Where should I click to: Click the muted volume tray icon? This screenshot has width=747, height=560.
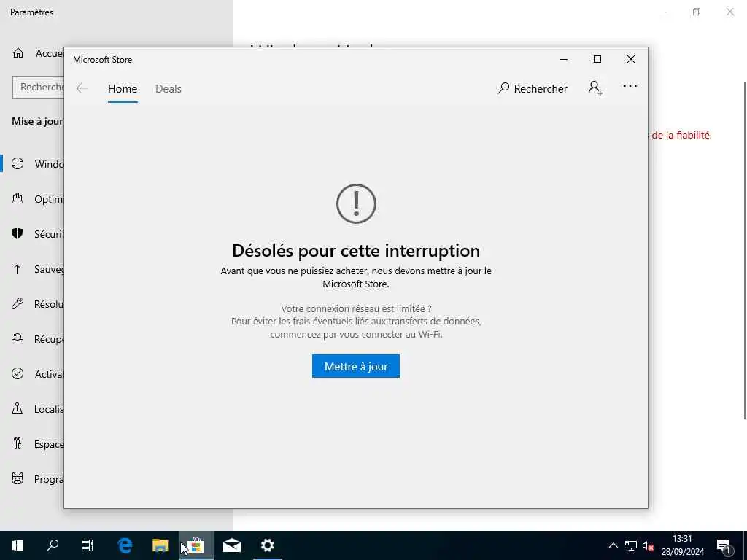[648, 545]
